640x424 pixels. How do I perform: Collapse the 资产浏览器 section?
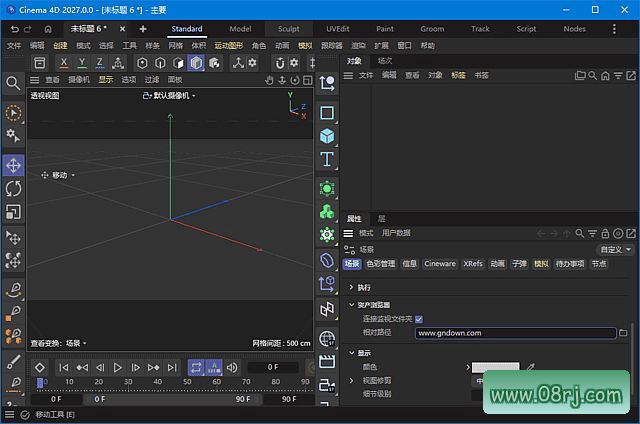(x=351, y=304)
